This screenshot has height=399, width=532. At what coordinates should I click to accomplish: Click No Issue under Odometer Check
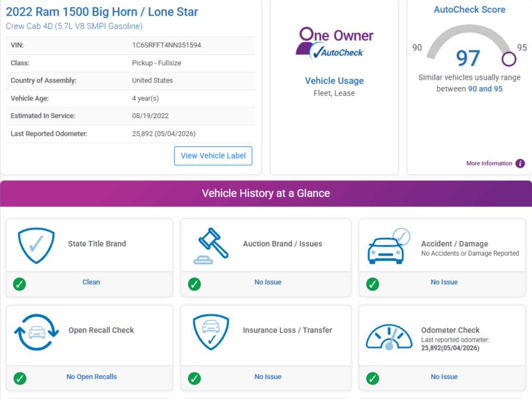[x=444, y=377]
